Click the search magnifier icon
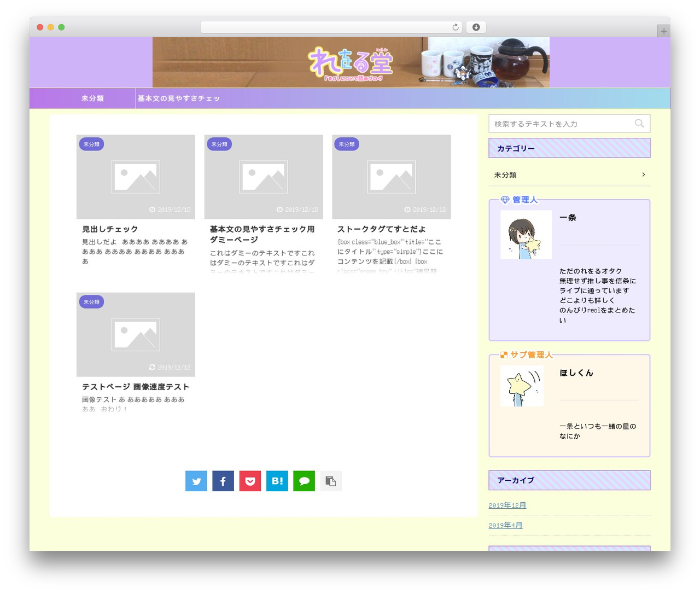 tap(639, 124)
